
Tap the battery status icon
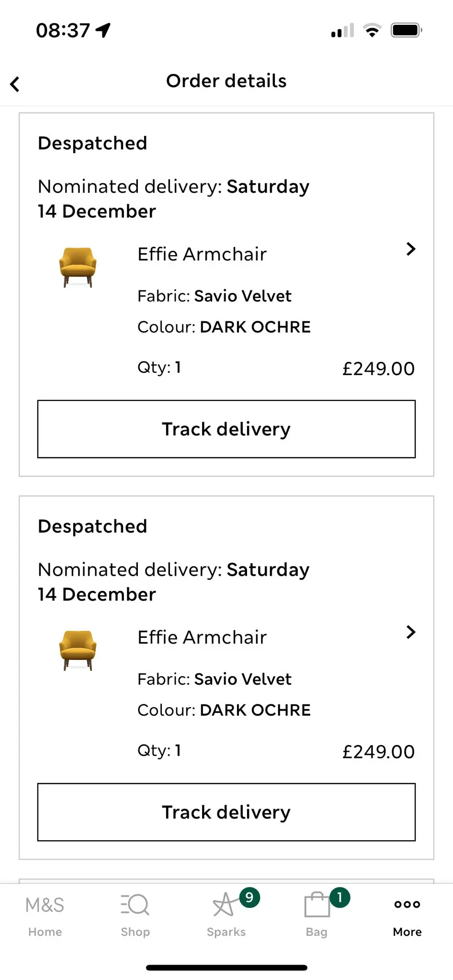pos(406,30)
